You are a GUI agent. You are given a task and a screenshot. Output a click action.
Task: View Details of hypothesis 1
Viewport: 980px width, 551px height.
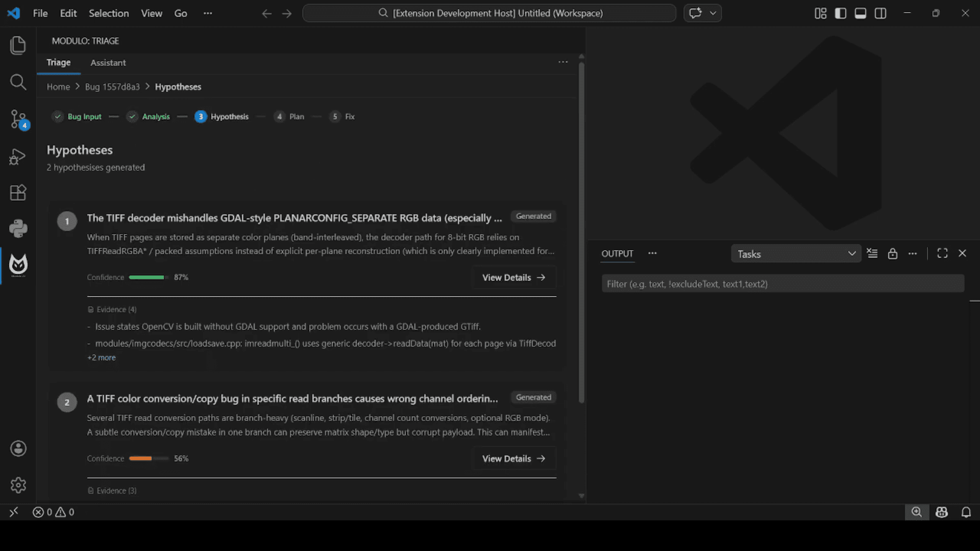pyautogui.click(x=513, y=278)
